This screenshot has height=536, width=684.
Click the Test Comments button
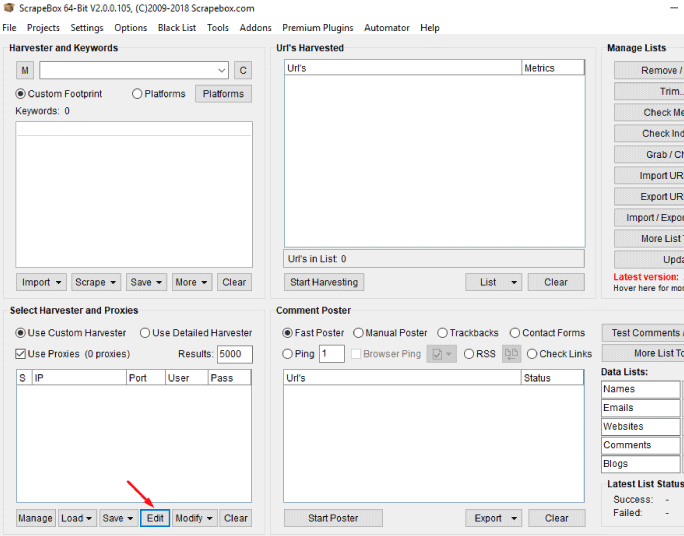click(643, 333)
